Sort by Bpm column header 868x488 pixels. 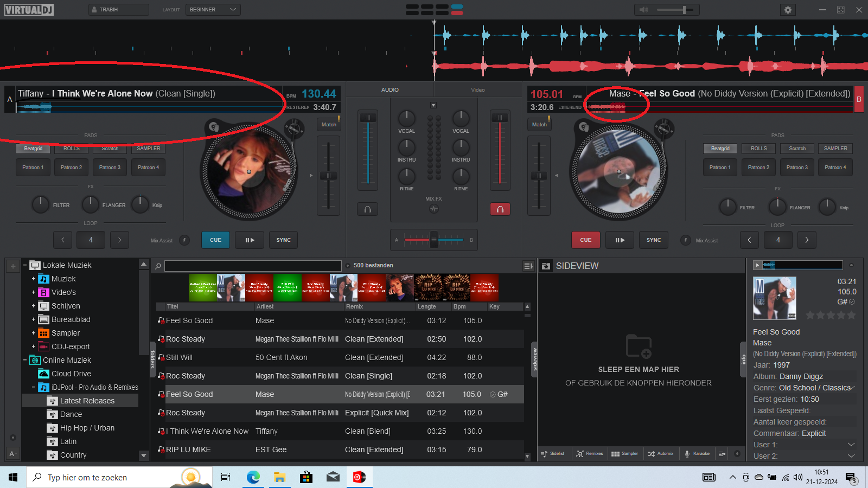tap(459, 306)
